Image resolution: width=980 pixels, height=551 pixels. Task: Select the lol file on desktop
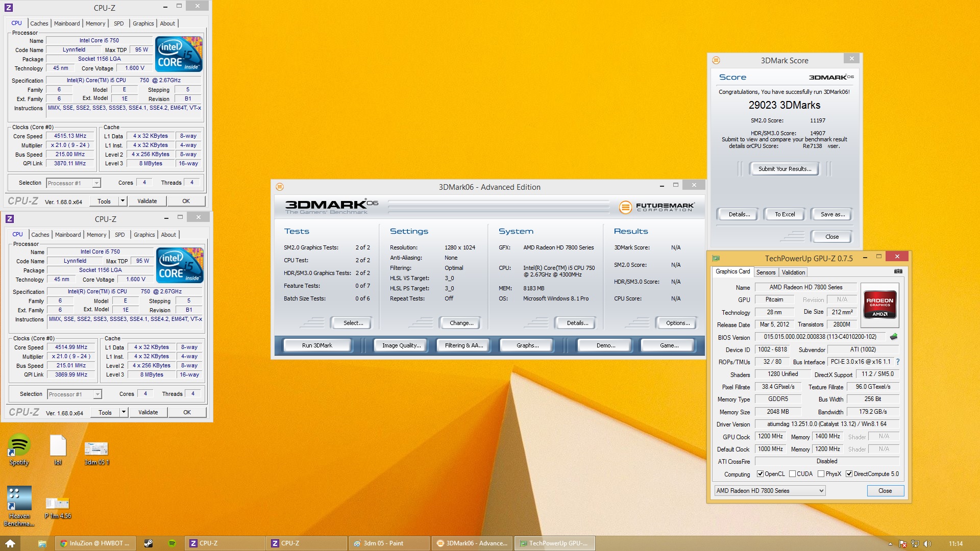(x=58, y=450)
